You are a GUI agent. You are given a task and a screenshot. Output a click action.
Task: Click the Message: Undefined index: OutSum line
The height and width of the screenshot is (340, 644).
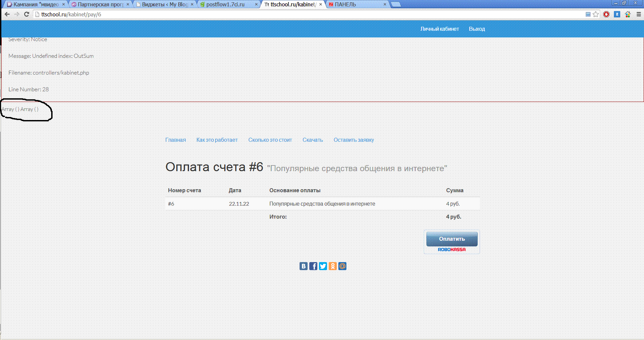[x=51, y=56]
